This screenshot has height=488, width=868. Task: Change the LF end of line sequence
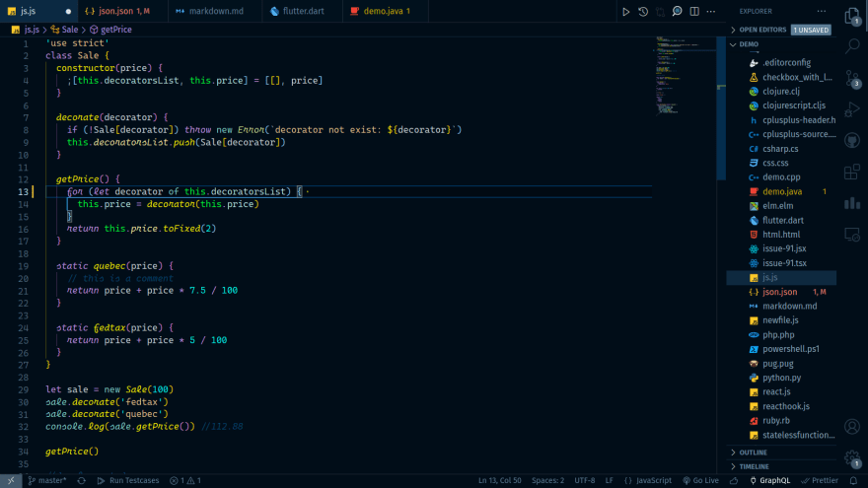point(609,481)
